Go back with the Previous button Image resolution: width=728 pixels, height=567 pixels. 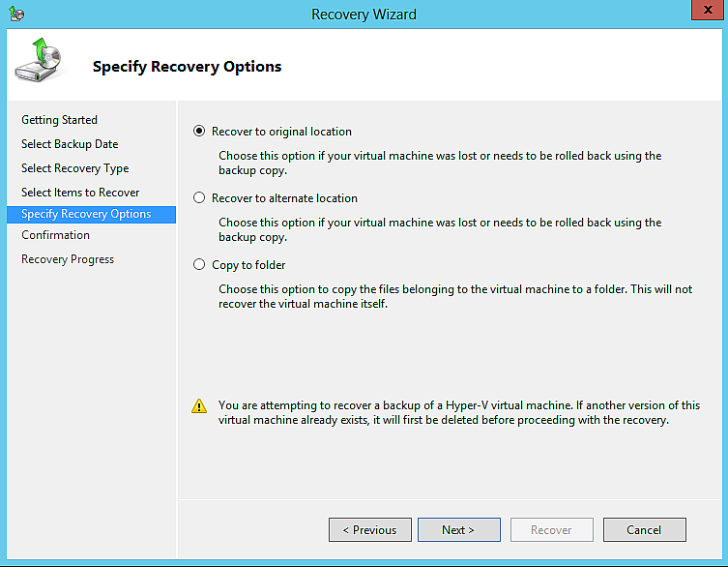370,530
